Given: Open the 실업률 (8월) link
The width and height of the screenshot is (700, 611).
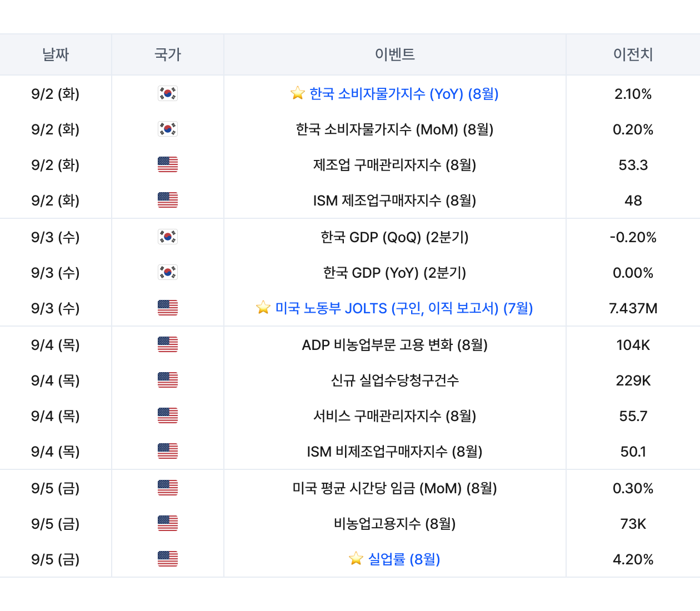Looking at the screenshot, I should (x=404, y=559).
